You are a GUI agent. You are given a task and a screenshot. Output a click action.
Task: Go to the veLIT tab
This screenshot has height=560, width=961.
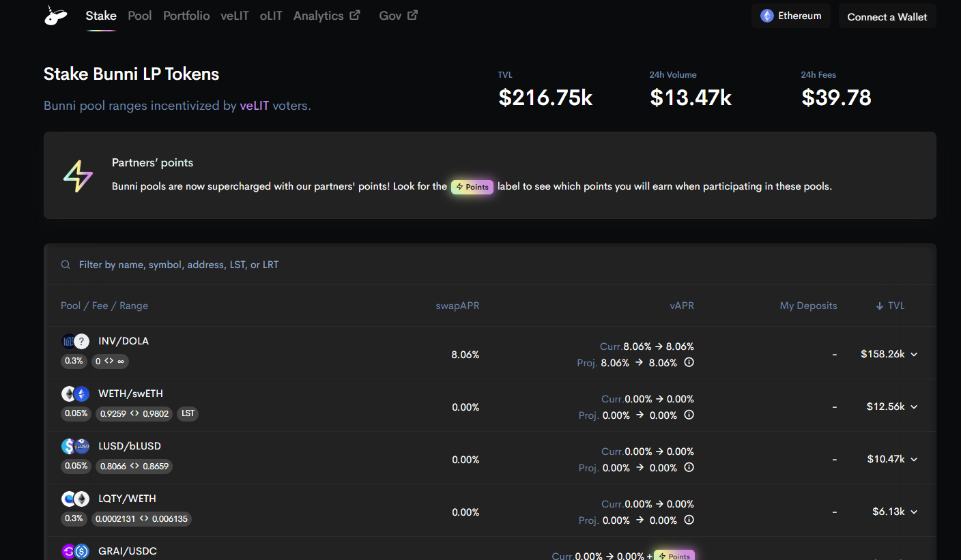(x=234, y=16)
